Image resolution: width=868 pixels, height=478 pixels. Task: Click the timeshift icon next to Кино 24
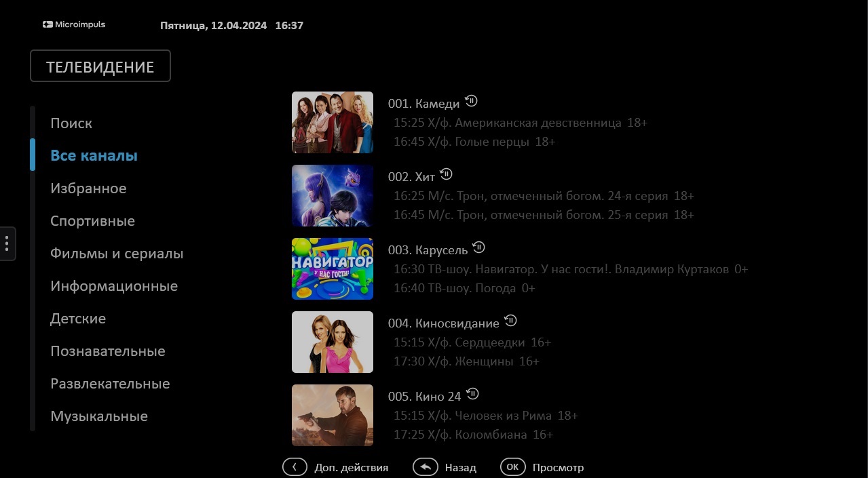pyautogui.click(x=472, y=394)
